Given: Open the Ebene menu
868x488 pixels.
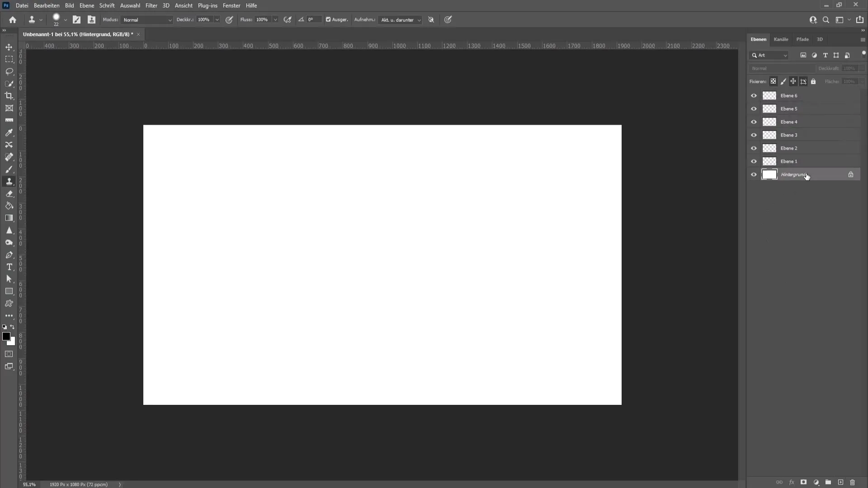Looking at the screenshot, I should (86, 5).
